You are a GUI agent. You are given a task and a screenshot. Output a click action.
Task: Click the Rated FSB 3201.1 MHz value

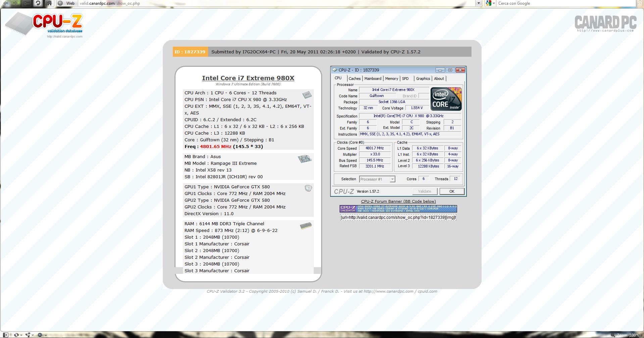point(375,166)
